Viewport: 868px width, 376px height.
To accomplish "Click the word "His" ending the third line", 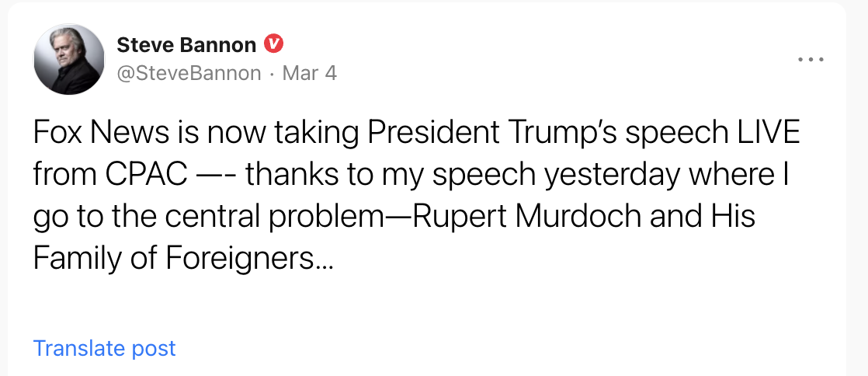I will pos(732,217).
